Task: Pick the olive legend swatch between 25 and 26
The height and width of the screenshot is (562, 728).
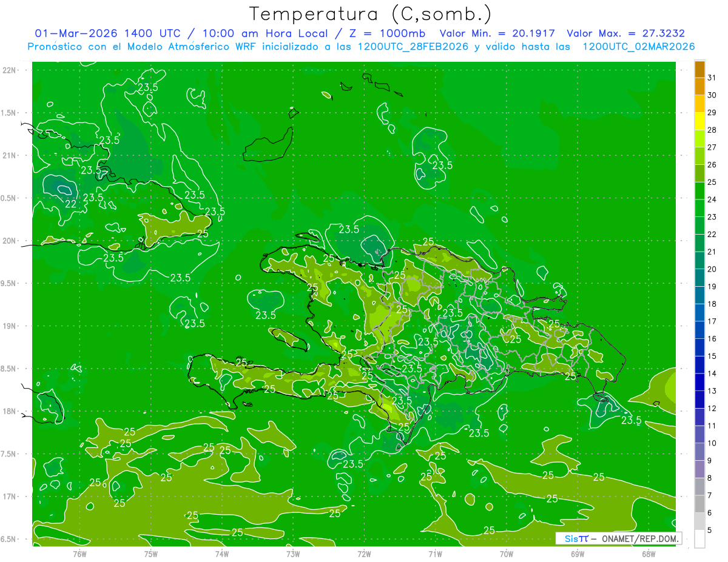Action: (x=699, y=173)
